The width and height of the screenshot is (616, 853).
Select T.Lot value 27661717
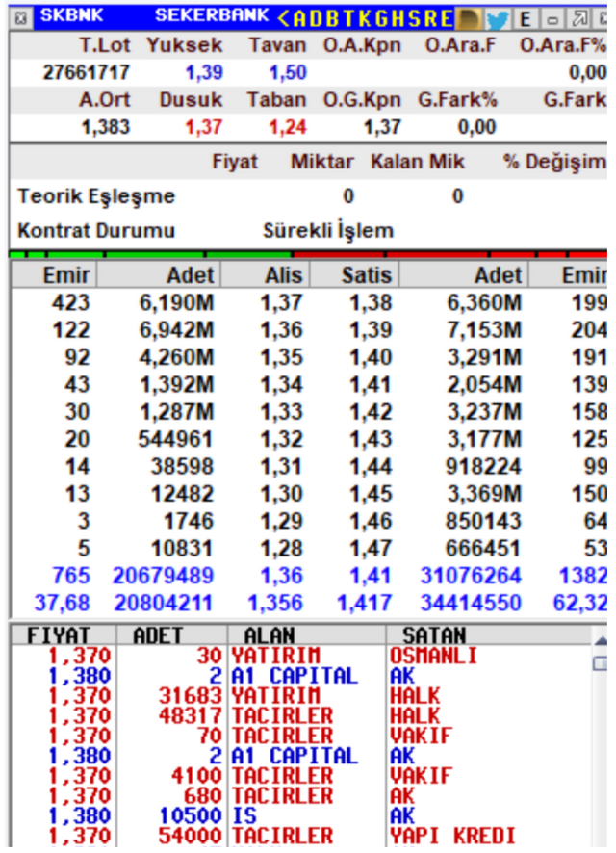tap(86, 72)
